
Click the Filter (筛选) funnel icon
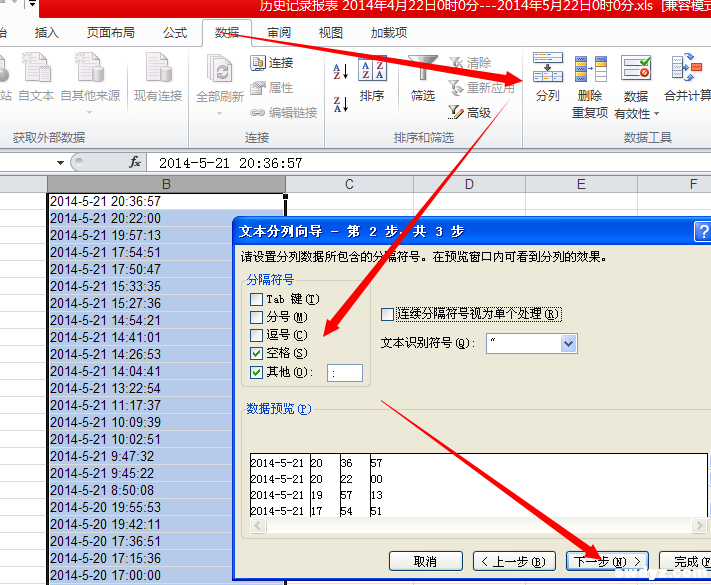[423, 68]
